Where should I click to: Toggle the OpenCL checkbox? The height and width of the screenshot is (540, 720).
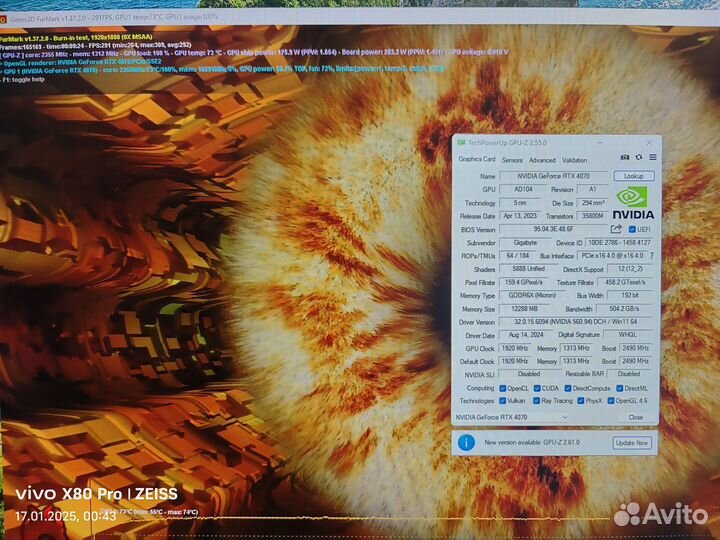(502, 388)
